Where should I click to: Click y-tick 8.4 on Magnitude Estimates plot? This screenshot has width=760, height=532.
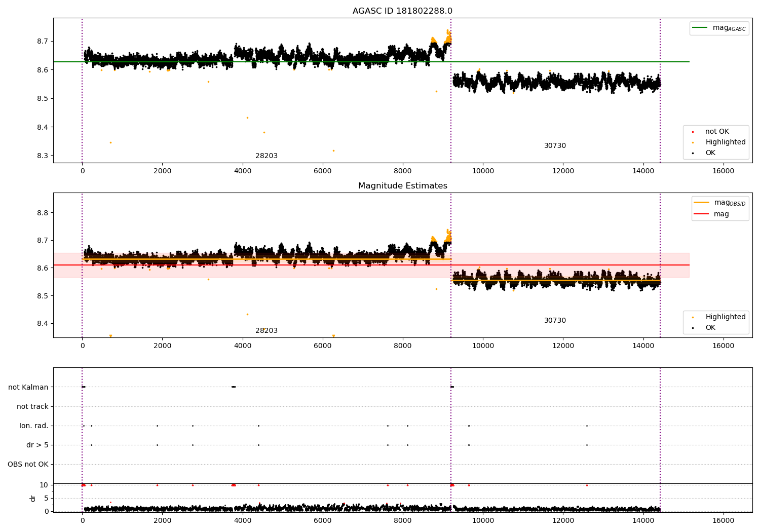[x=42, y=324]
